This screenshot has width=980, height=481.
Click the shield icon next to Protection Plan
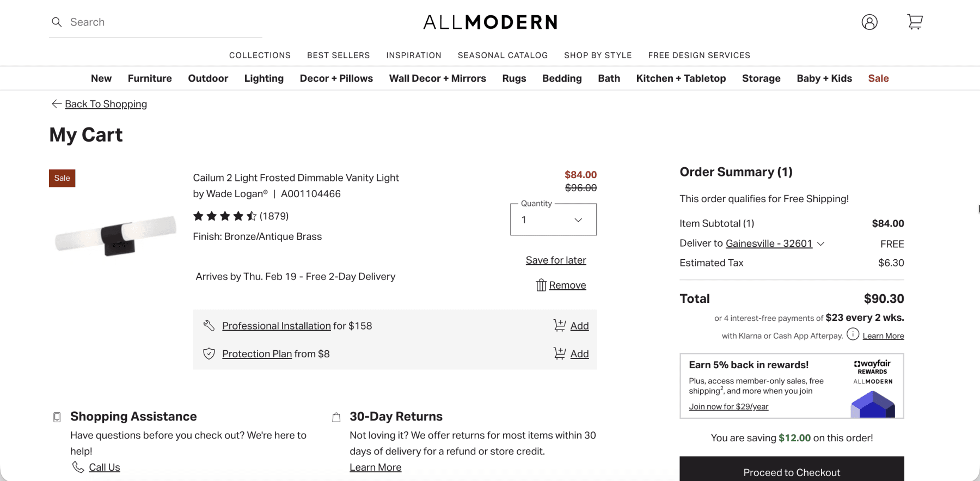210,354
